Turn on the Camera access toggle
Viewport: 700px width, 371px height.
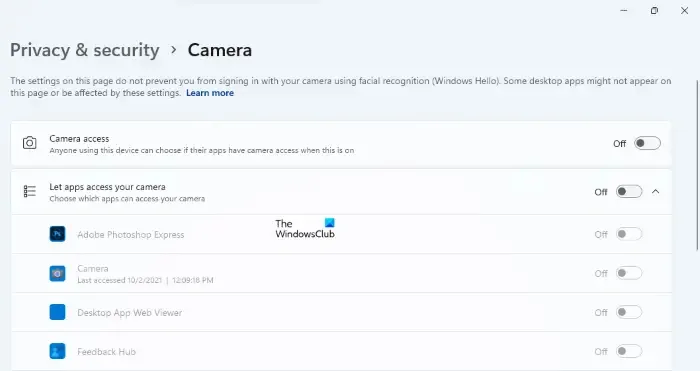click(x=647, y=143)
